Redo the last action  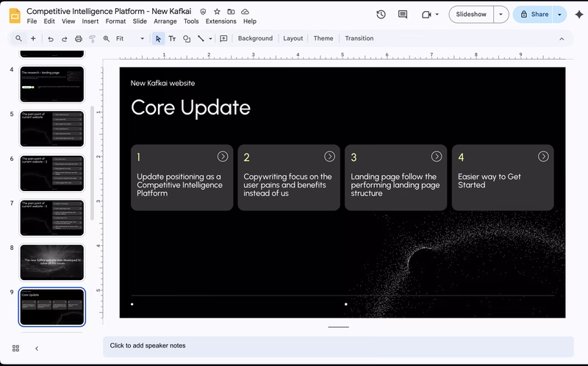[x=65, y=39]
